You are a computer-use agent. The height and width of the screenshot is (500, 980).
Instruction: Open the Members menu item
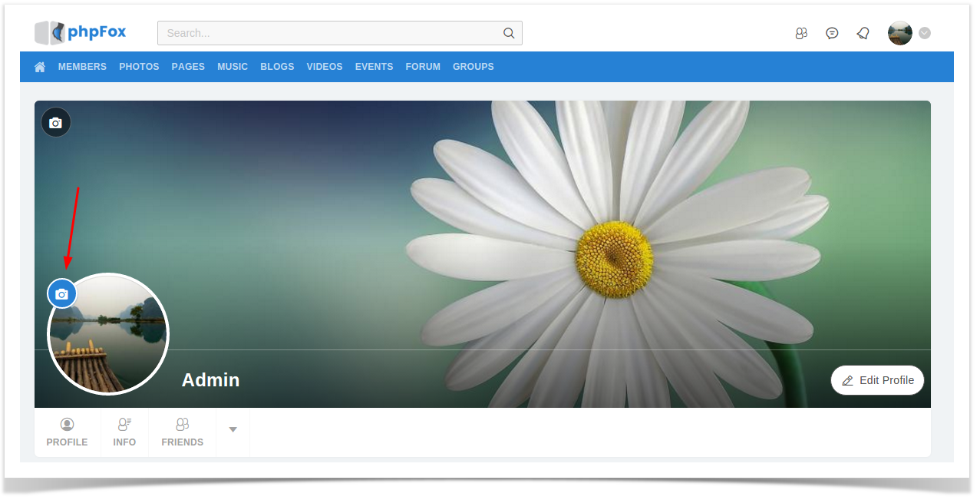(82, 67)
